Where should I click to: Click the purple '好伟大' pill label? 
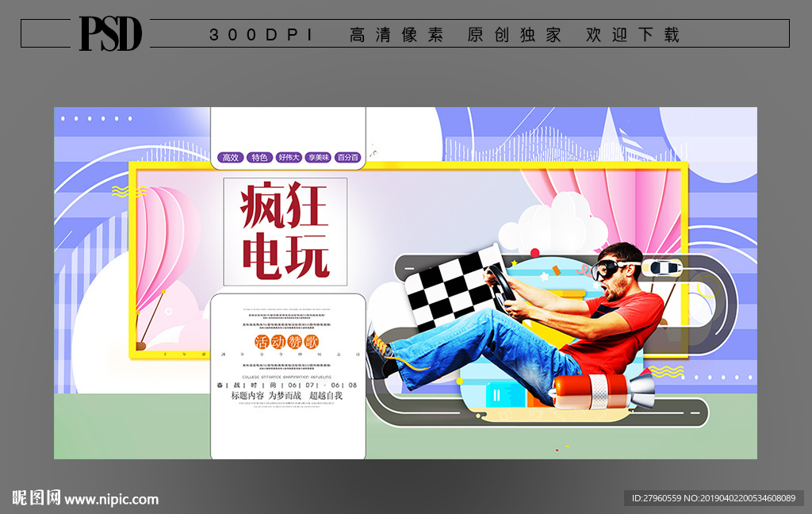pos(289,157)
